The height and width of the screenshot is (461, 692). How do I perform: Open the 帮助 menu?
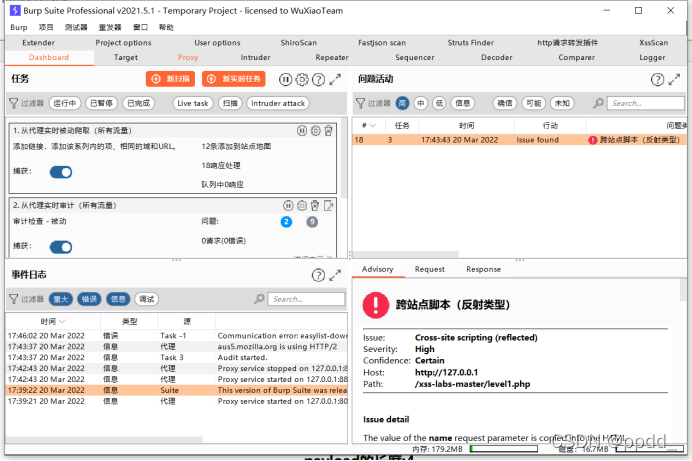point(166,27)
